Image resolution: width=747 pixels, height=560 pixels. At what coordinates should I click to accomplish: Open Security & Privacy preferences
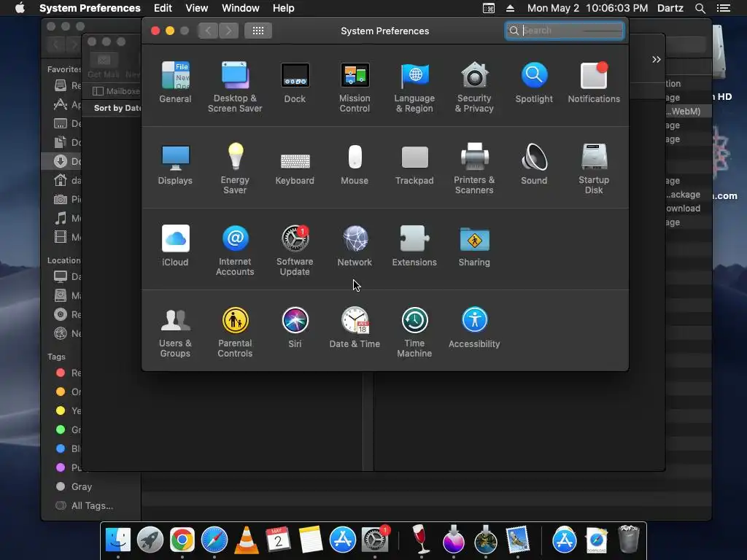(474, 87)
